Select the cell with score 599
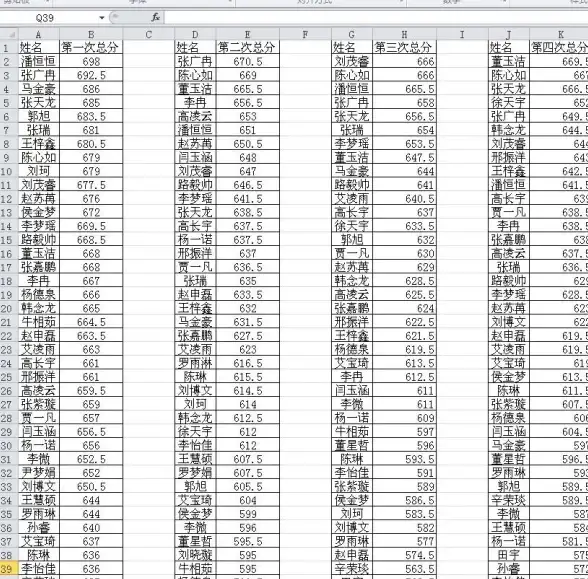588x579 pixels. (x=248, y=514)
